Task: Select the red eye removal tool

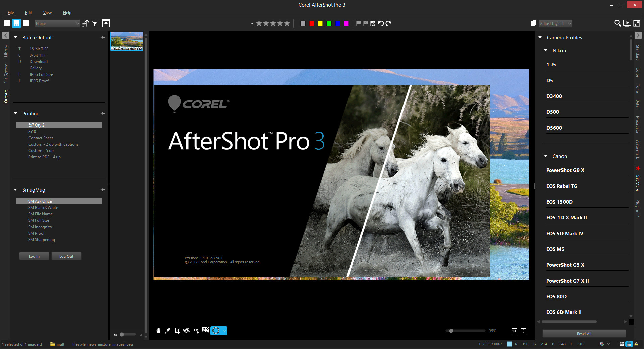Action: (196, 331)
